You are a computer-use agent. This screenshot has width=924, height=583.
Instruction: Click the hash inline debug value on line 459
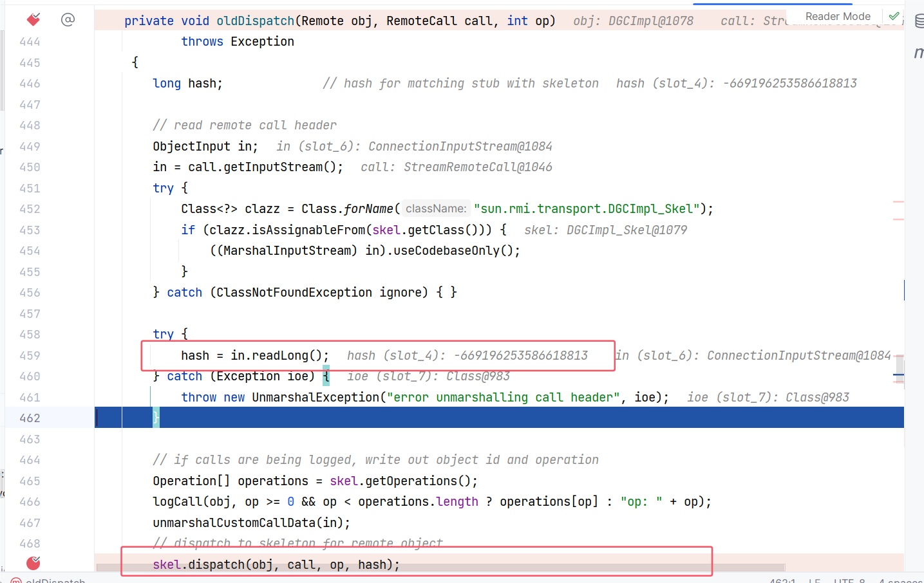[x=467, y=355]
